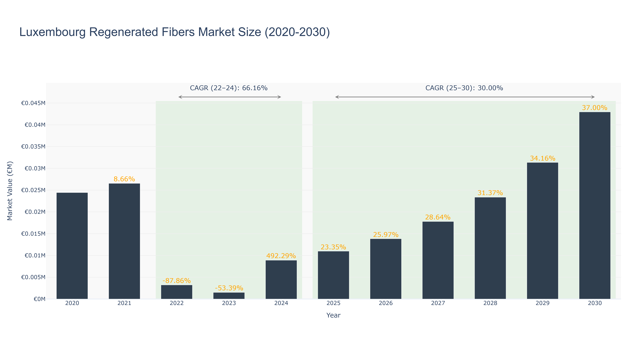Click the €0M y-axis tick label

[39, 299]
